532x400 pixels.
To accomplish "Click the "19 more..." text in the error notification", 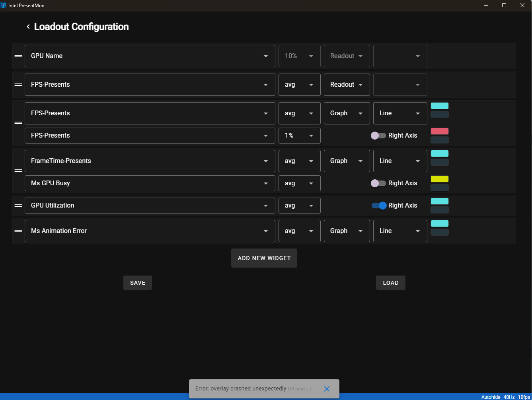I will (299, 389).
